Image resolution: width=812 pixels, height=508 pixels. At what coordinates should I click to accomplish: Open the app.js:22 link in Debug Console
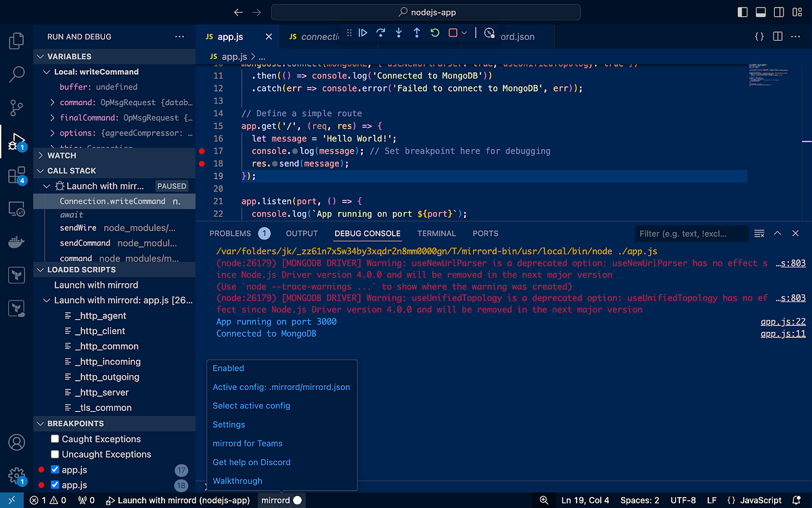[x=782, y=321]
